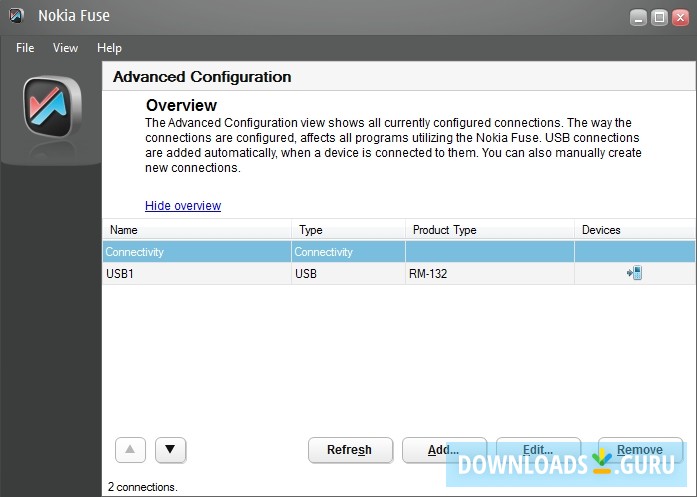Click the Hide overview link
This screenshot has height=497, width=697.
click(x=183, y=206)
